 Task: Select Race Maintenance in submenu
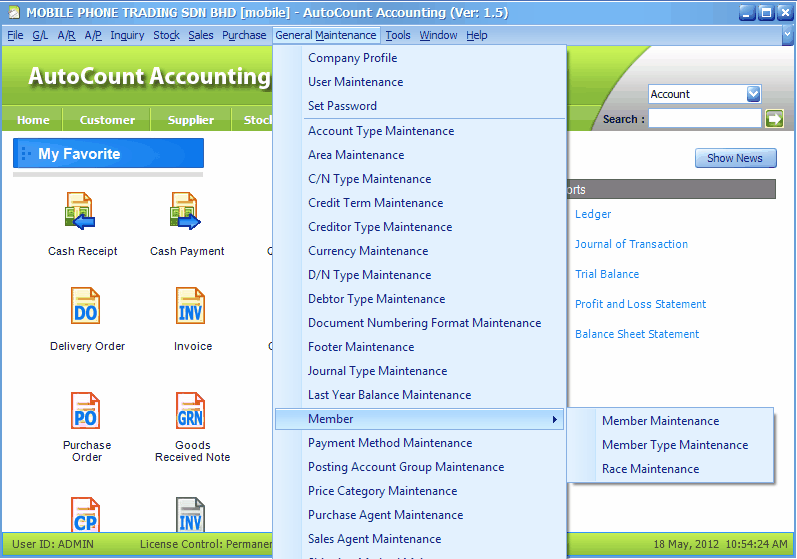click(671, 469)
